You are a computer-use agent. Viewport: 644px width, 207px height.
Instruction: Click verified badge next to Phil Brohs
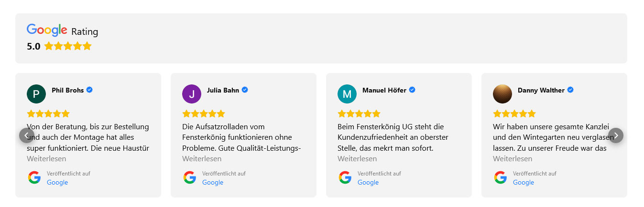pos(89,90)
